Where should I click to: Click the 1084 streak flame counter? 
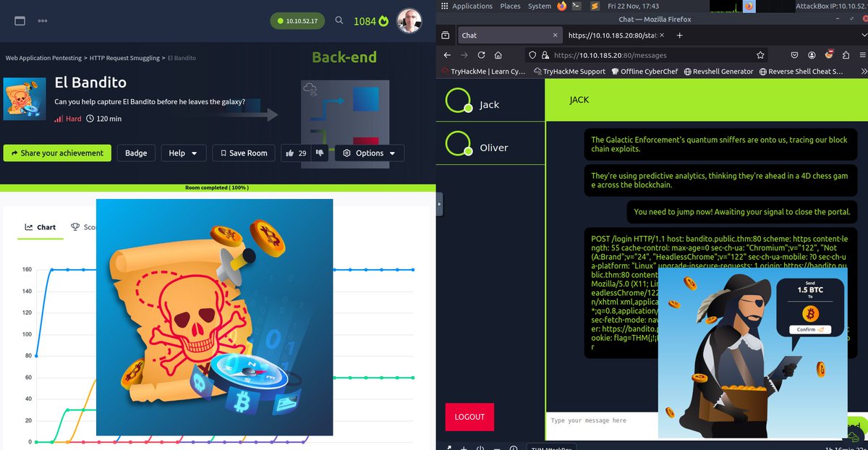[370, 21]
